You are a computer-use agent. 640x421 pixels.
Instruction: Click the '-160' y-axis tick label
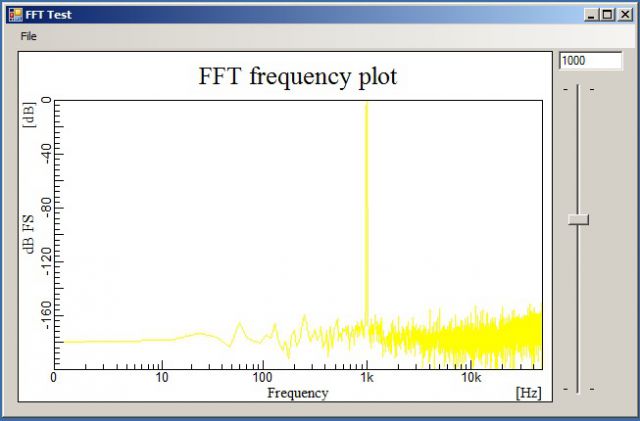tap(47, 315)
